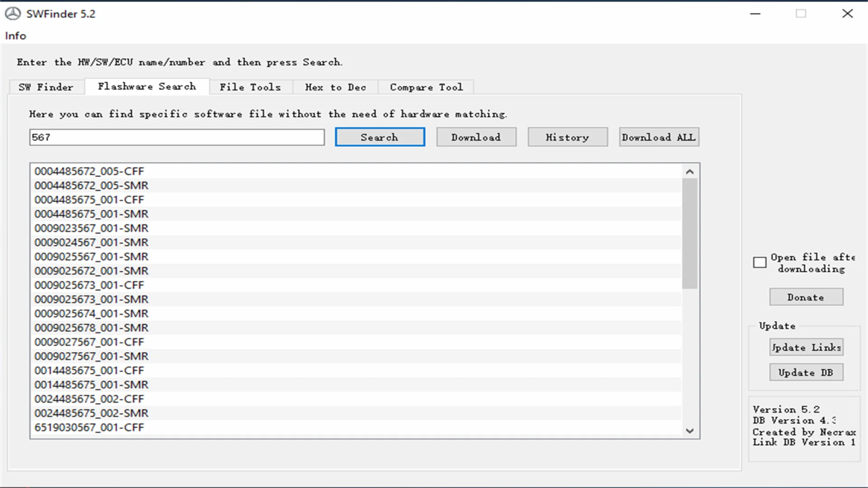Click the results list scroll down arrow
The height and width of the screenshot is (488, 868).
(x=690, y=431)
